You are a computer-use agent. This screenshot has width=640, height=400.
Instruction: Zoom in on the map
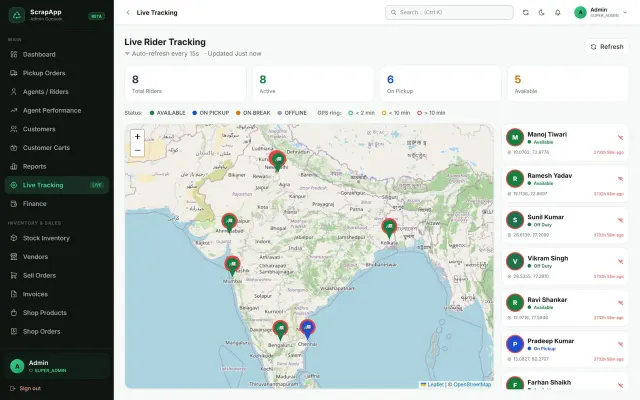tap(138, 136)
